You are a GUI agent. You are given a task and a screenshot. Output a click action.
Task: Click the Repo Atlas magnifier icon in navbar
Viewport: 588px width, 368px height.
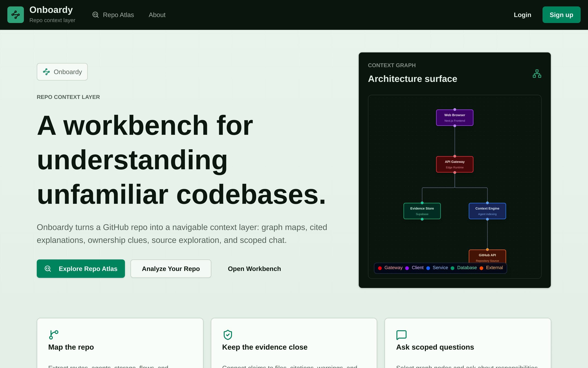96,15
